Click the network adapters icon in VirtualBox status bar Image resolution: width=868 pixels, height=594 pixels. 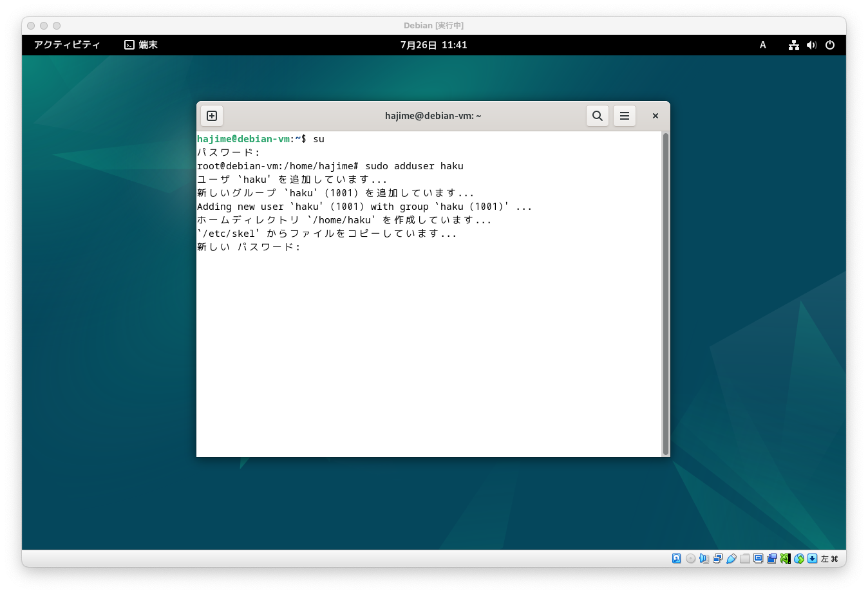point(717,559)
